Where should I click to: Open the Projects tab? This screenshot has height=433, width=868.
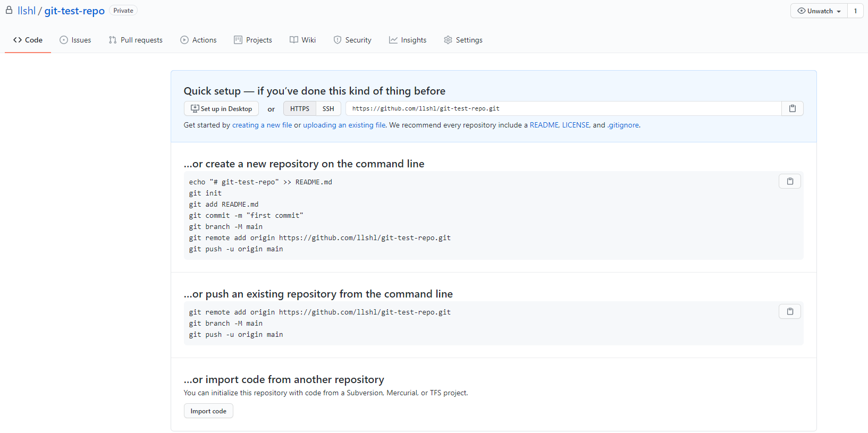(x=253, y=40)
